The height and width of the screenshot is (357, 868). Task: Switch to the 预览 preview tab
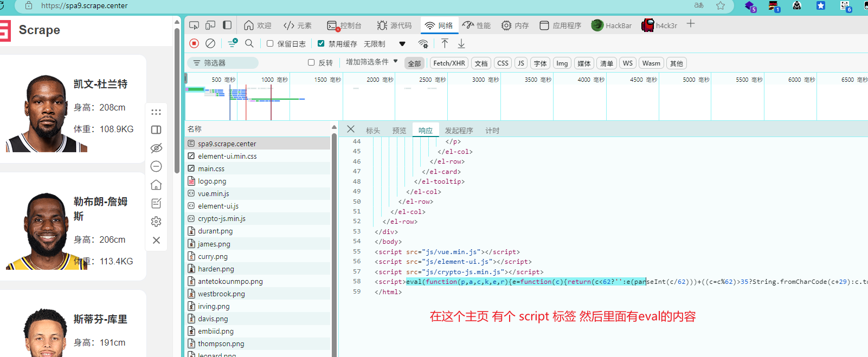click(400, 131)
